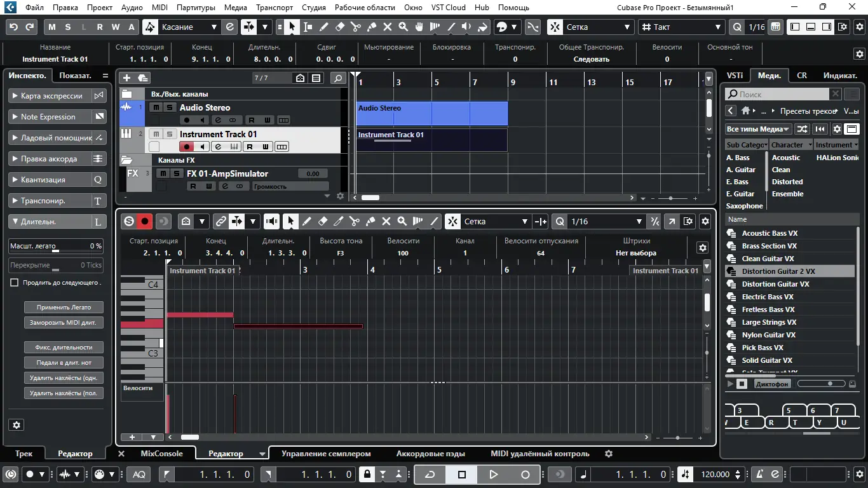Open Inspector setup gear at bottom left
Screen dimensions: 868x488
[x=17, y=425]
